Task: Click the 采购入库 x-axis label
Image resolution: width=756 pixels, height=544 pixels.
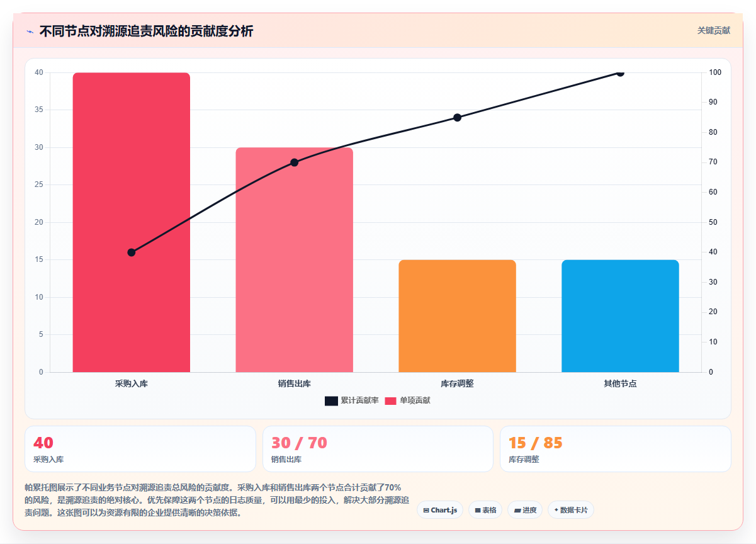Action: [132, 383]
